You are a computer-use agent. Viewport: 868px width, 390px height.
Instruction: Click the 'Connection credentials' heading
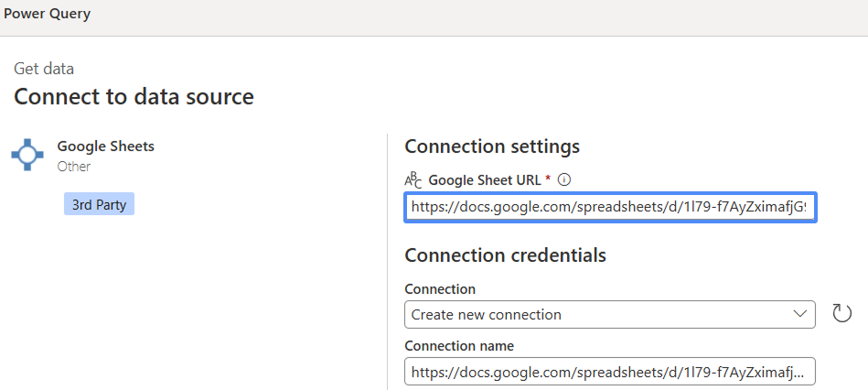coord(506,255)
